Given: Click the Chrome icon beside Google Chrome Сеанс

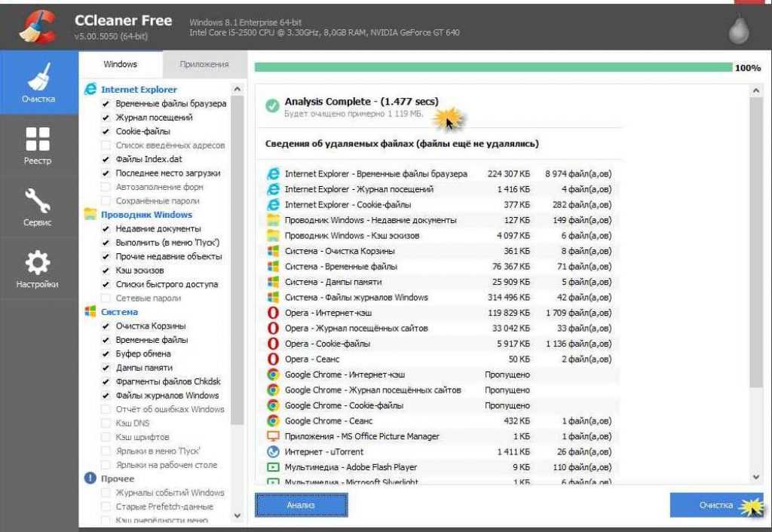Looking at the screenshot, I should coord(273,421).
